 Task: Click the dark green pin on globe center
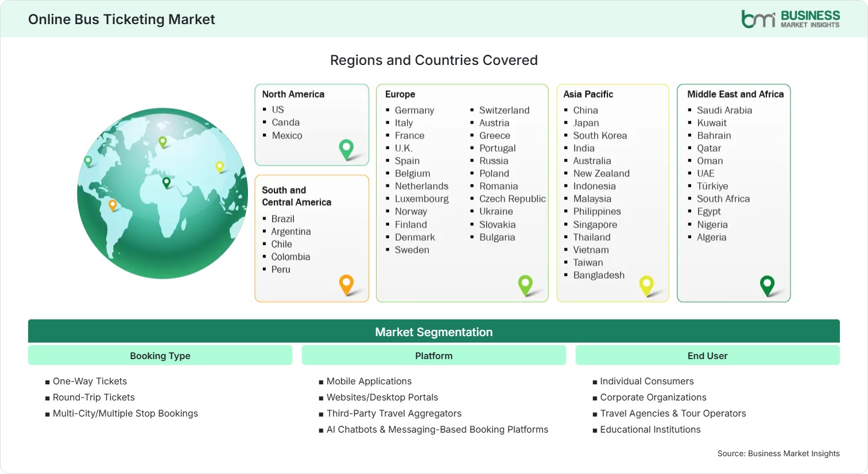click(166, 183)
